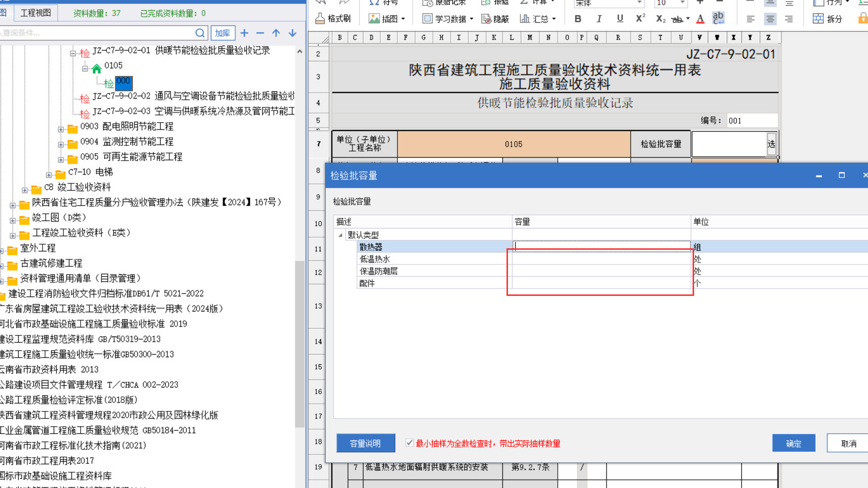The width and height of the screenshot is (868, 488).
Task: Click the superscript X² icon
Action: coord(640,19)
